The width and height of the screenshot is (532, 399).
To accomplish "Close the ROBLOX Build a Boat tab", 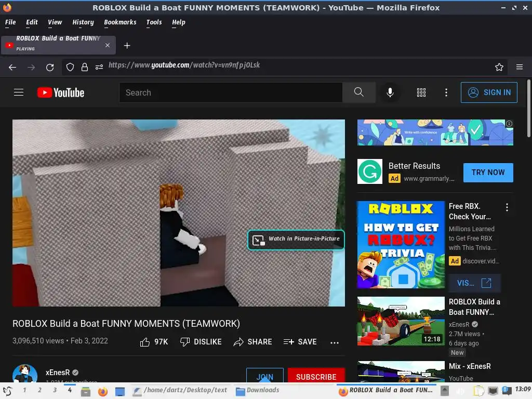I will point(107,45).
